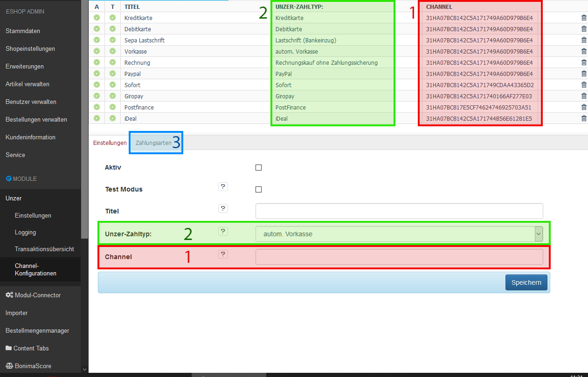Click help icon next to Test Modus
This screenshot has width=588, height=377.
point(223,187)
